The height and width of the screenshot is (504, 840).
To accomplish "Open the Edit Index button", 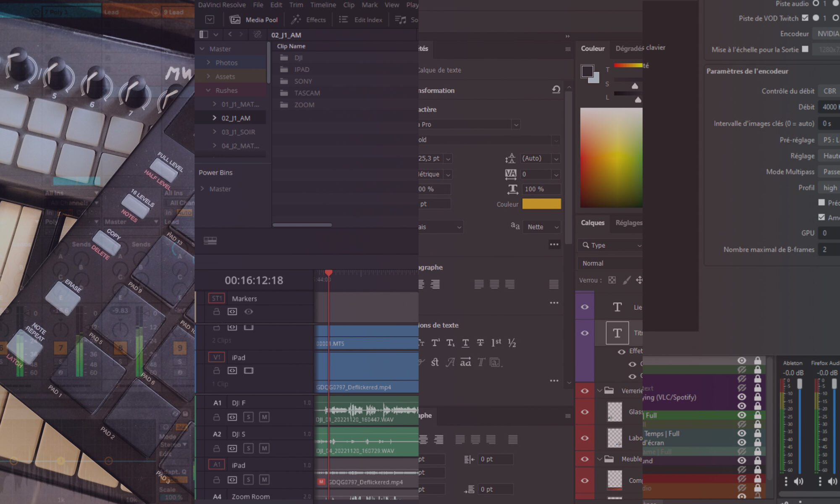I will pos(361,20).
